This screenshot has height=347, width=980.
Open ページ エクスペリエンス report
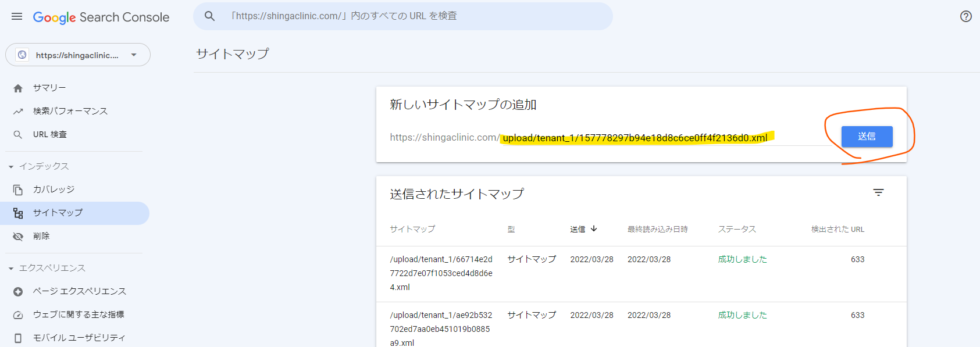pyautogui.click(x=80, y=292)
